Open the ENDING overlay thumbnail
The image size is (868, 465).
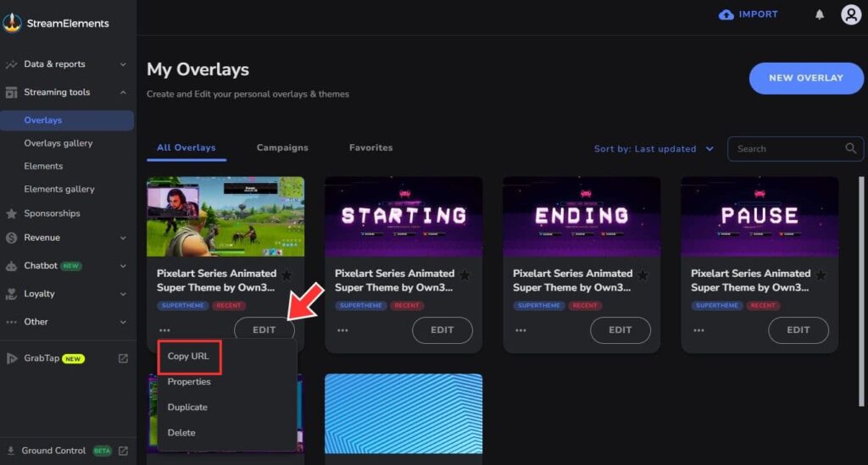point(581,217)
